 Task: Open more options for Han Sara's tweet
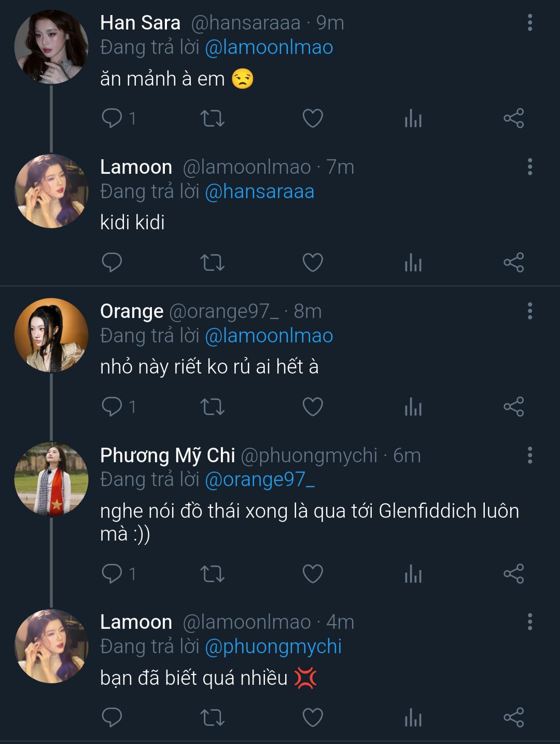click(529, 23)
